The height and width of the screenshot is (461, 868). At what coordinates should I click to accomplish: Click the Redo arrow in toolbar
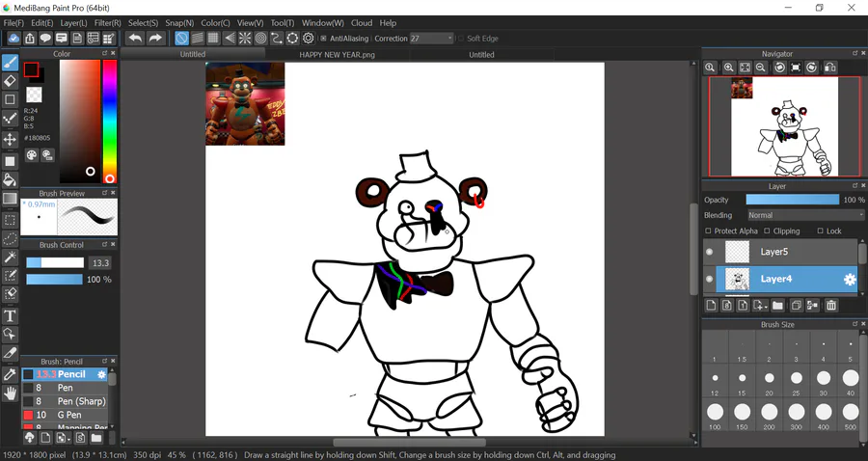(x=155, y=39)
